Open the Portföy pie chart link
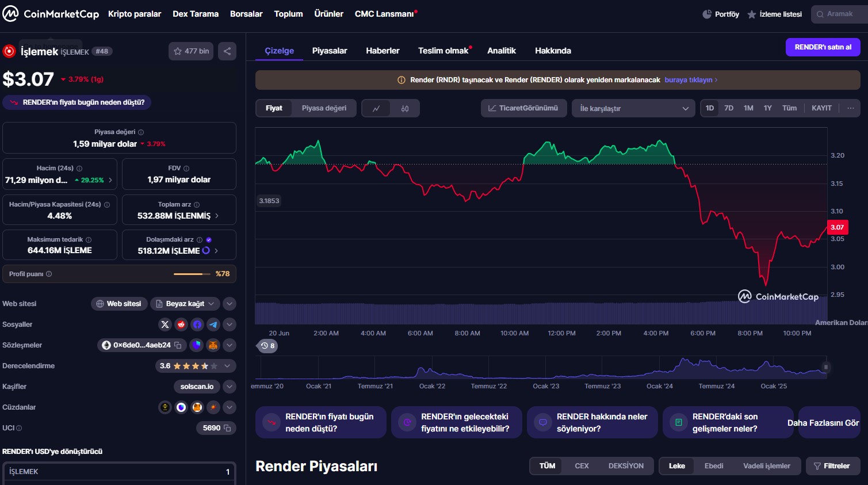This screenshot has height=485, width=868. 721,14
